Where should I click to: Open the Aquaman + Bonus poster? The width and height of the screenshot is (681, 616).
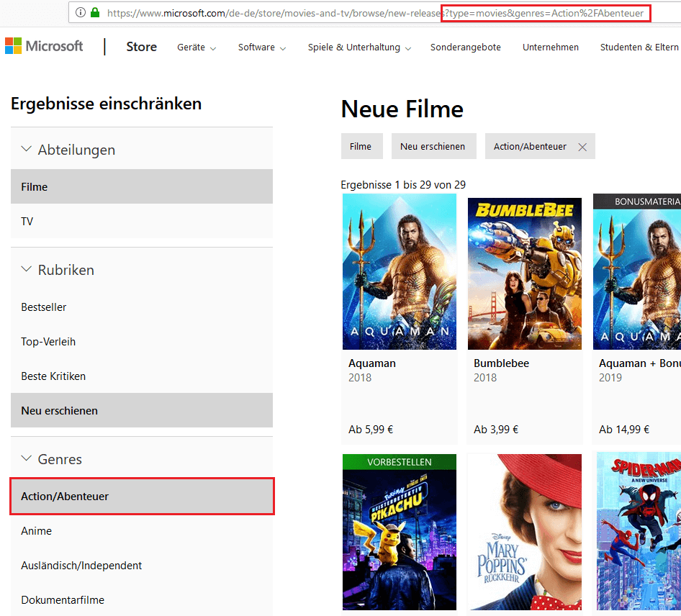coord(636,271)
